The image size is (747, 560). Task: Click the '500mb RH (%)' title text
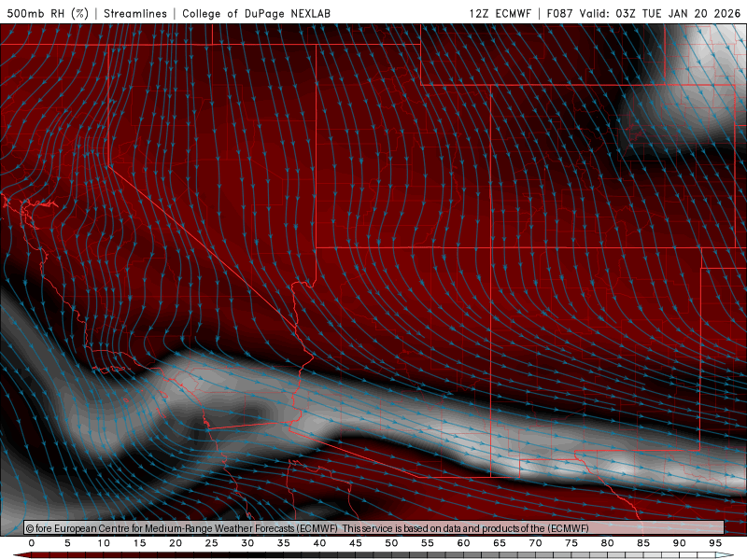pos(48,13)
